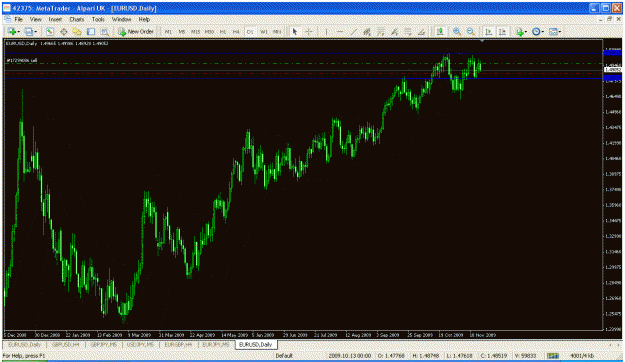The image size is (625, 362).
Task: Switch chart to M1 timeframe
Action: [x=168, y=31]
